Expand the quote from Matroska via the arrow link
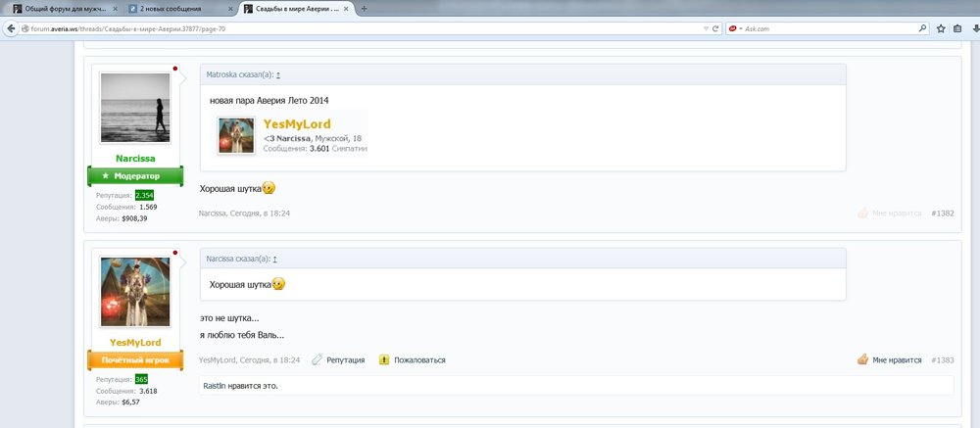Screen dimensions: 980x428 (x=278, y=74)
